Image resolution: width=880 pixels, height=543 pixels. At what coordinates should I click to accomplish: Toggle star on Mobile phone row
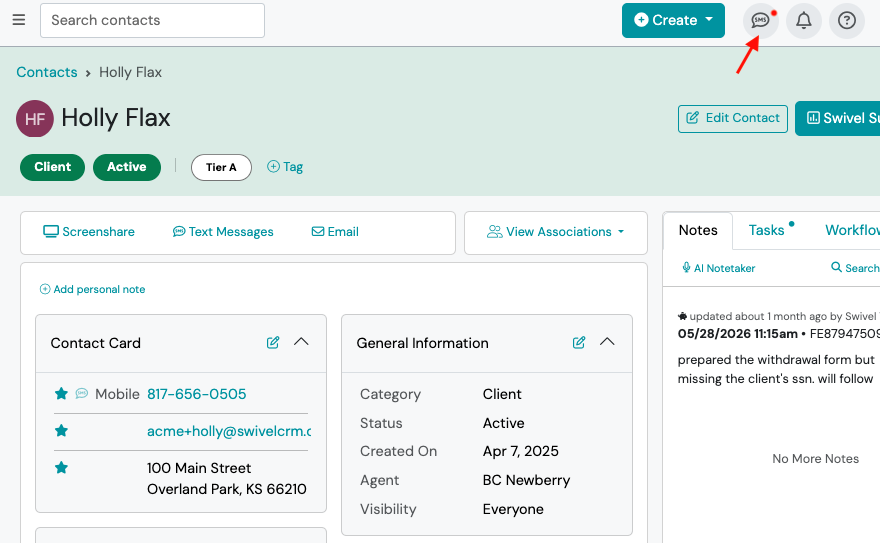tap(61, 394)
